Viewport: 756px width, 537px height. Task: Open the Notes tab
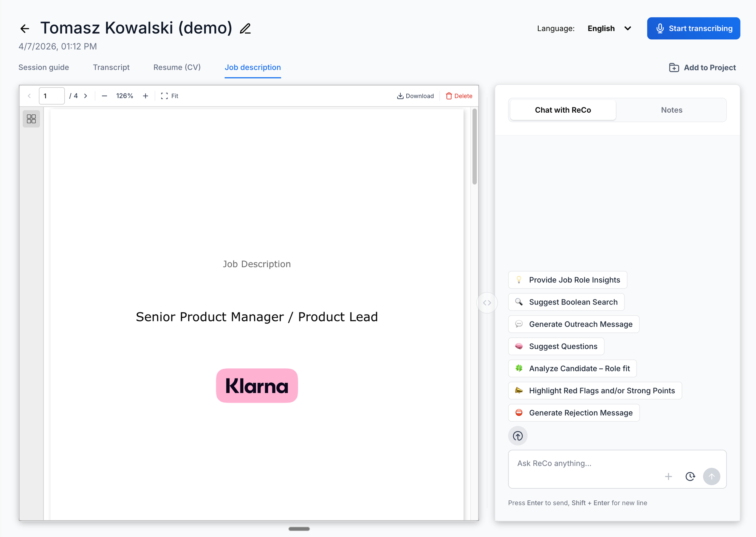(x=672, y=110)
